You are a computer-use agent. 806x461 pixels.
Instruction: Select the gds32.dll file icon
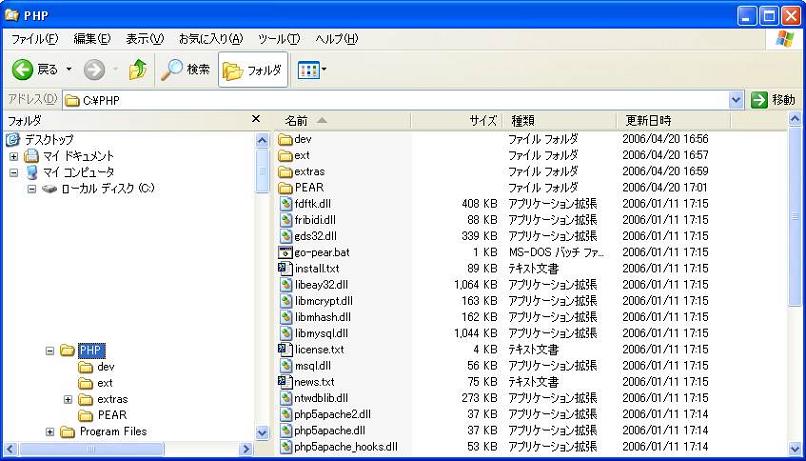286,236
